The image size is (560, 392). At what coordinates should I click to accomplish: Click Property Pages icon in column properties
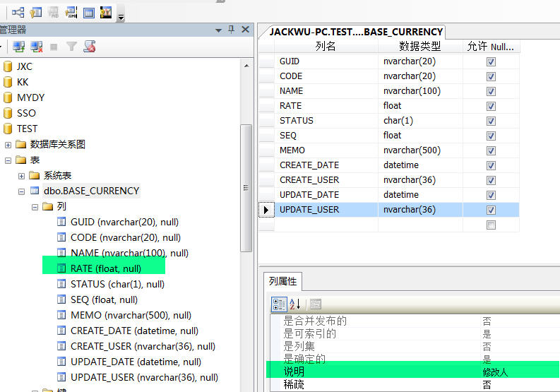click(316, 304)
